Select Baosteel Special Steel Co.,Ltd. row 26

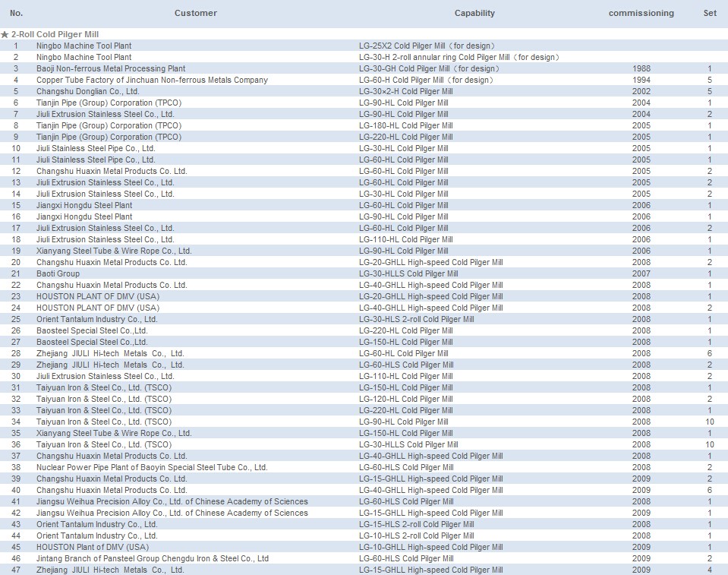92,330
